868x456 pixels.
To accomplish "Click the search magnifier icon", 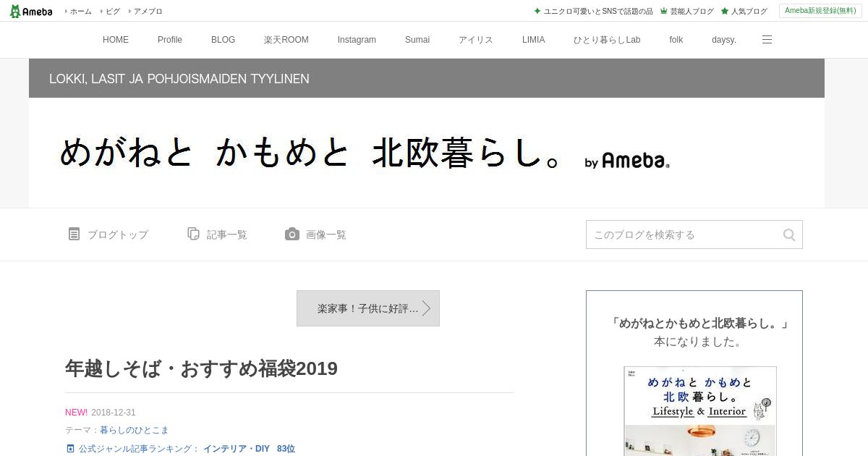I will tap(789, 235).
